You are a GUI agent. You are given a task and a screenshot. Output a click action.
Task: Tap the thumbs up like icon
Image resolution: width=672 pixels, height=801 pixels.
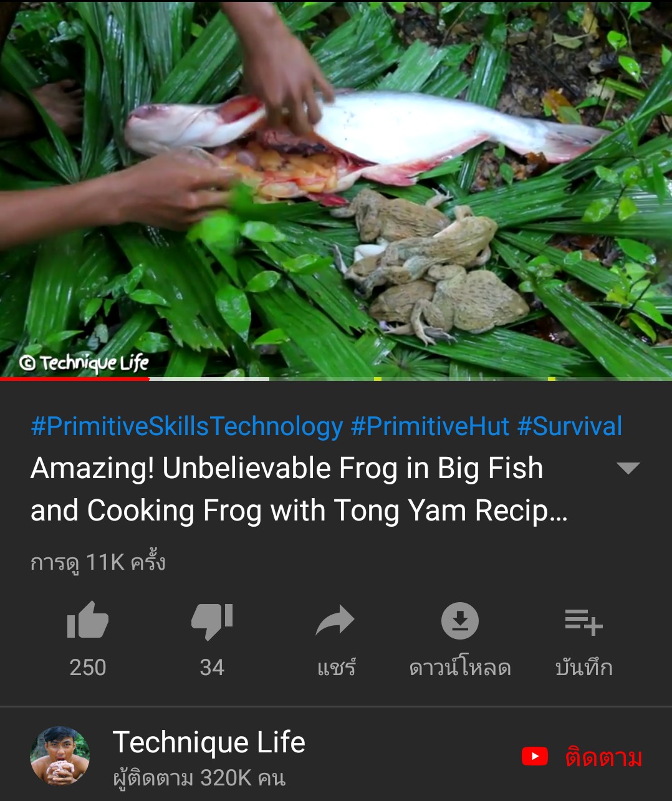pos(88,620)
